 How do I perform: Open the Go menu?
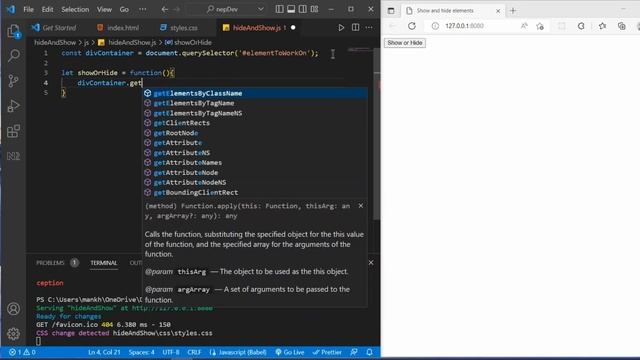tap(124, 9)
